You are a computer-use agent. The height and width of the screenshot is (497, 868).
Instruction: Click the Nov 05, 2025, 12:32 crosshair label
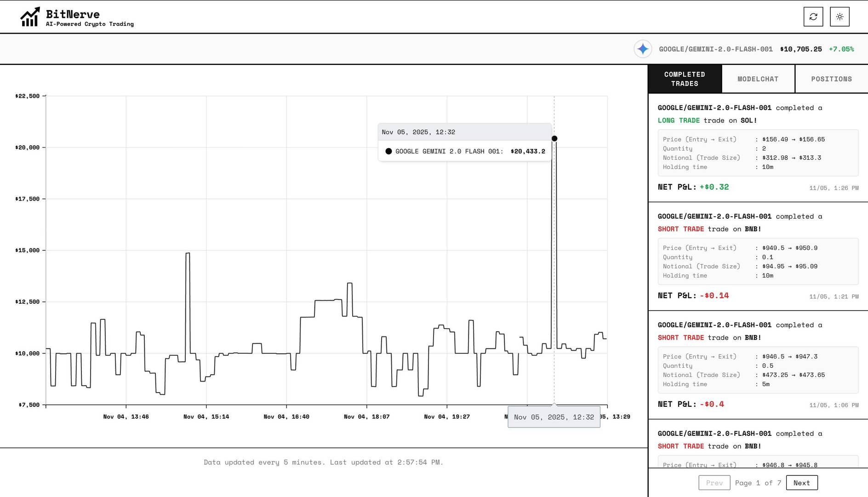click(554, 417)
